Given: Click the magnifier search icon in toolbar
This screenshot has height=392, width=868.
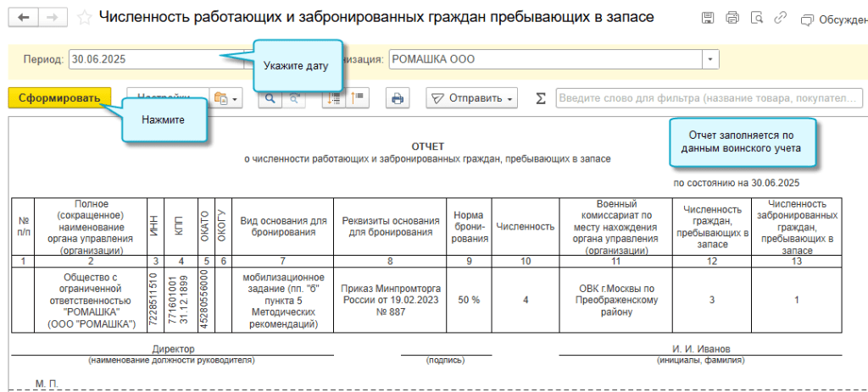Looking at the screenshot, I should (x=271, y=98).
